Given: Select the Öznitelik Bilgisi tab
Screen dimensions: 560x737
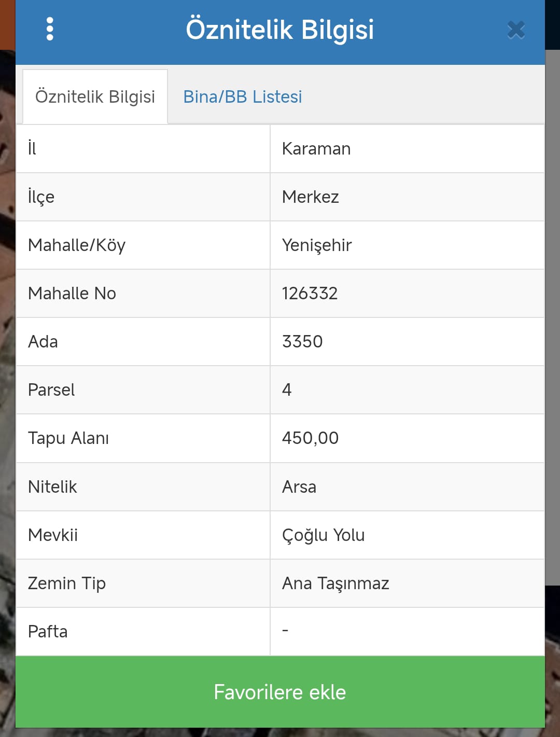Looking at the screenshot, I should coord(95,97).
